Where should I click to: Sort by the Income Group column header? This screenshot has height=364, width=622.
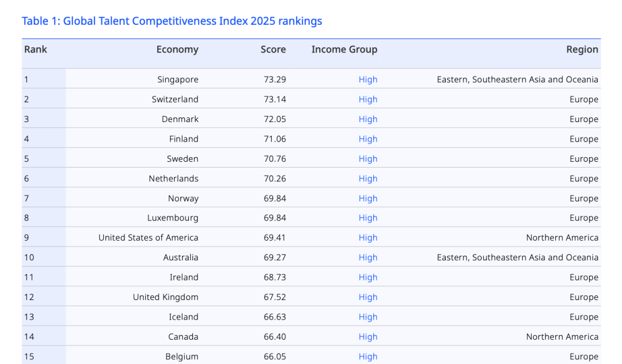click(344, 50)
